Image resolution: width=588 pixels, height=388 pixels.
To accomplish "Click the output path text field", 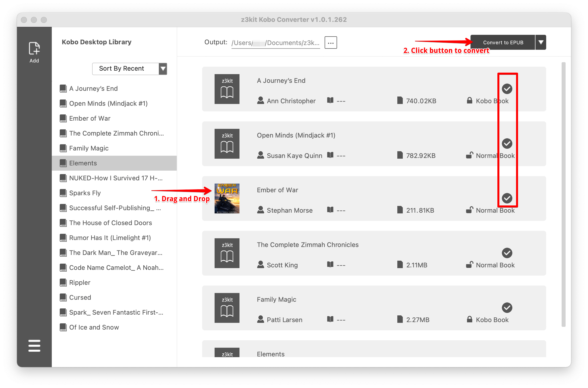I will tap(275, 42).
